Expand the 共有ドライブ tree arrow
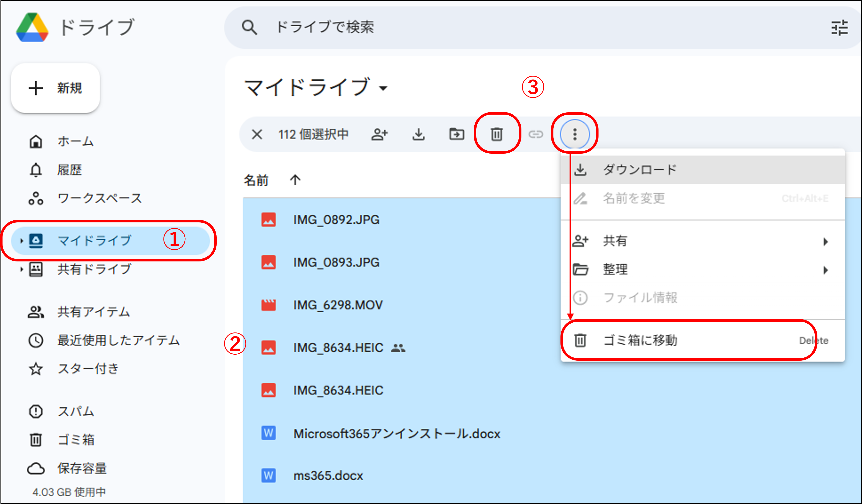Viewport: 862px width, 504px height. pos(22,270)
